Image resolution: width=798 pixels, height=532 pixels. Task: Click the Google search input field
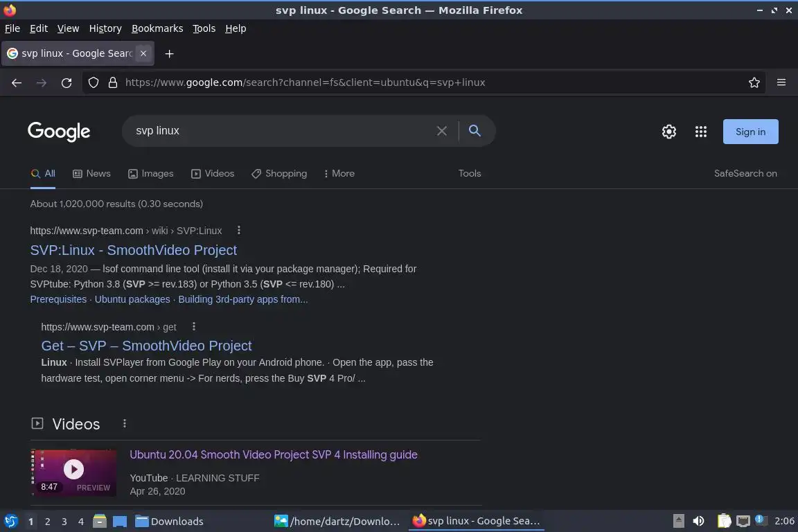(x=283, y=131)
